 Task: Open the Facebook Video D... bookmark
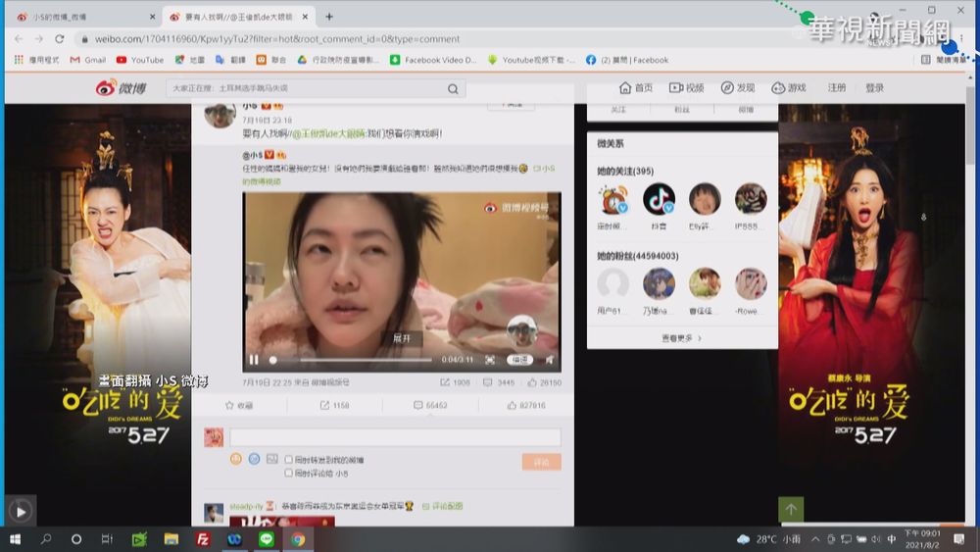[x=433, y=60]
